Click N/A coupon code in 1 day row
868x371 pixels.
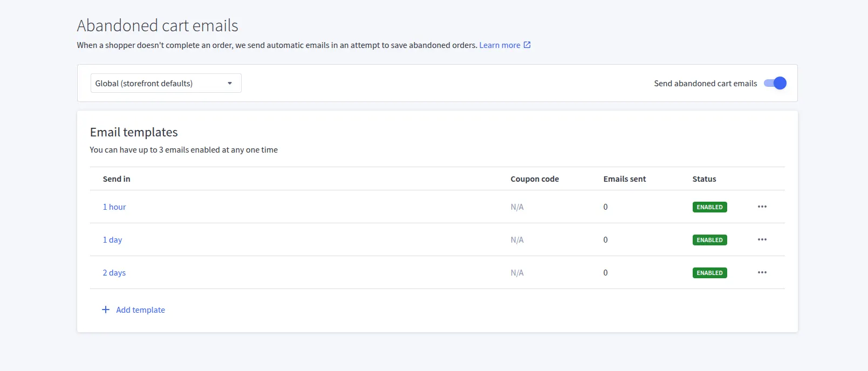(517, 240)
